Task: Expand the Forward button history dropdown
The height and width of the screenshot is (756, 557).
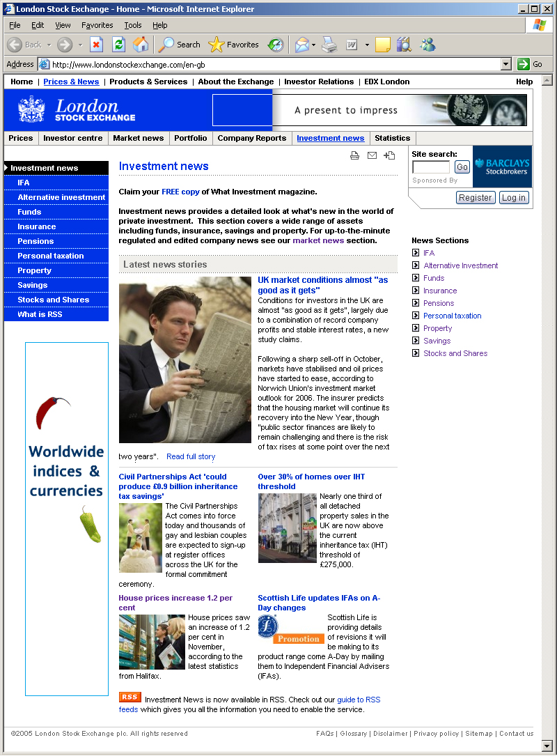Action: click(x=81, y=45)
